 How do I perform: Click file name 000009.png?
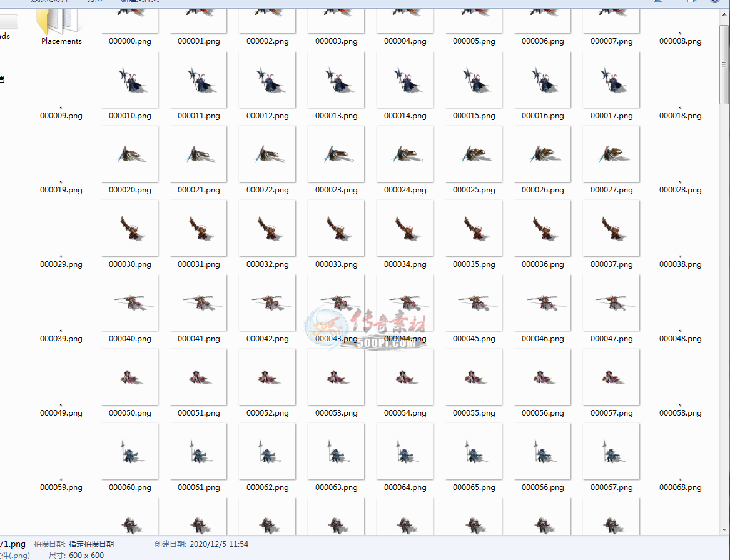(x=61, y=116)
